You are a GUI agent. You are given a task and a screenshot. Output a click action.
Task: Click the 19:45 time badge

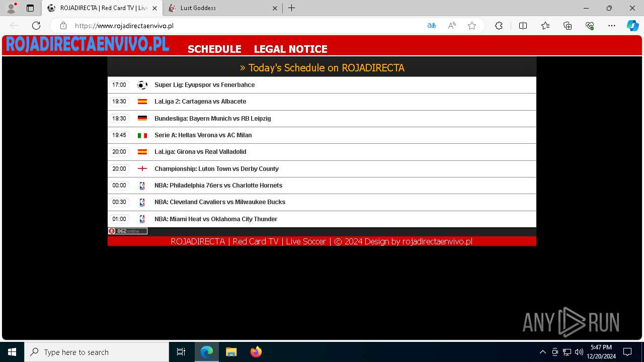pyautogui.click(x=119, y=135)
